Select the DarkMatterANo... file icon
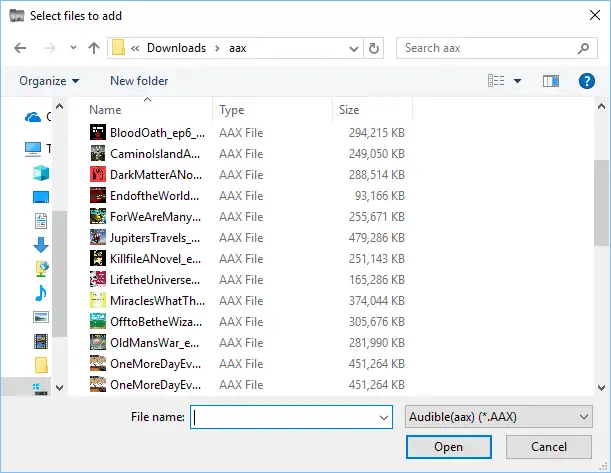This screenshot has width=611, height=473. pos(97,175)
